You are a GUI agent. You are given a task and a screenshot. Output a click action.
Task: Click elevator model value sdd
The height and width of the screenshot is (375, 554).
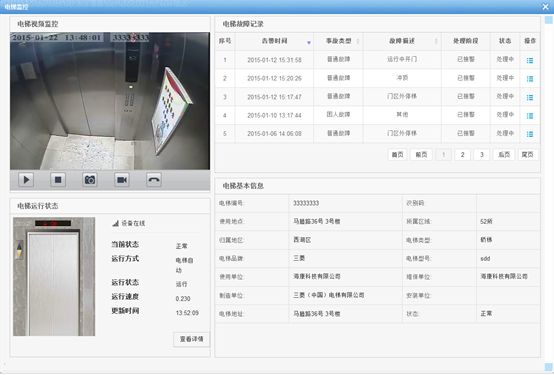[x=485, y=259]
